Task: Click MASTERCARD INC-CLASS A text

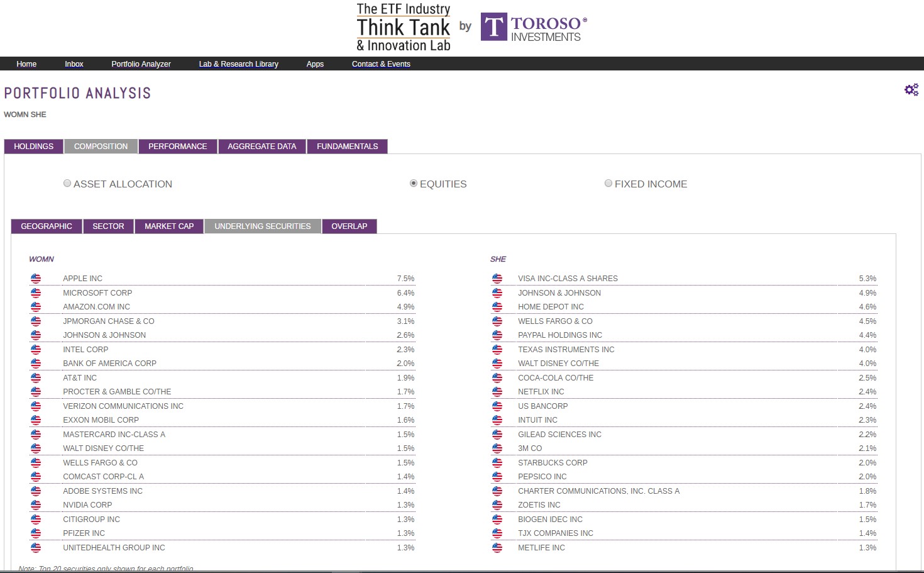Action: 114,435
